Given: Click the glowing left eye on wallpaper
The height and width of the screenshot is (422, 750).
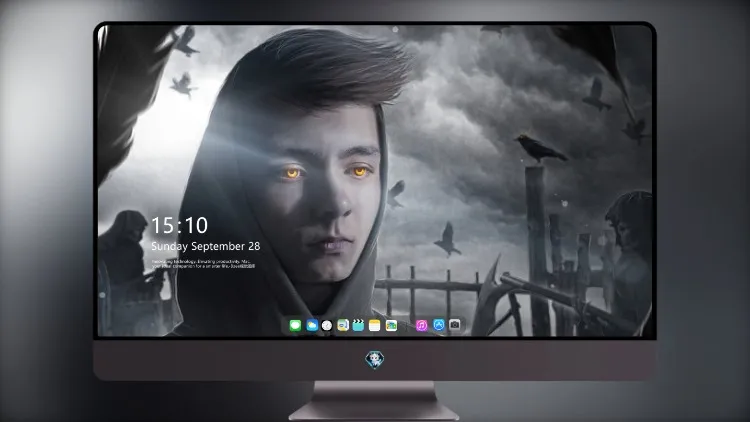Looking at the screenshot, I should click(292, 173).
